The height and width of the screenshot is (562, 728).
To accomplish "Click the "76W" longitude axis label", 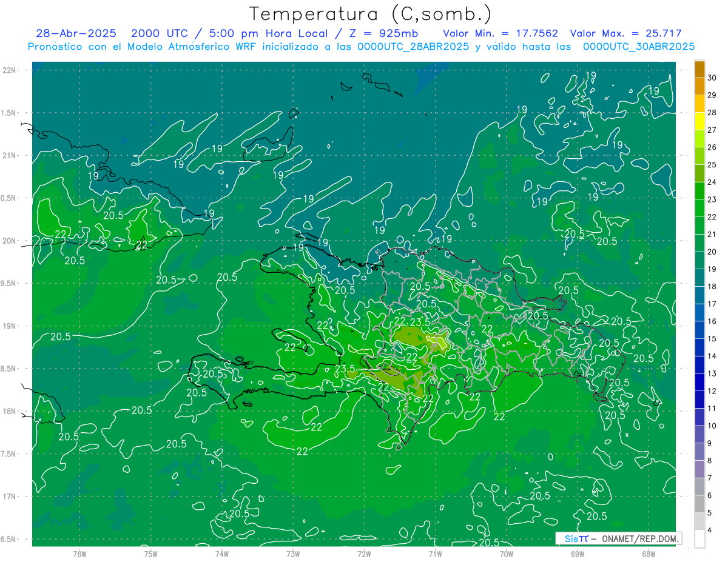I will coord(79,554).
